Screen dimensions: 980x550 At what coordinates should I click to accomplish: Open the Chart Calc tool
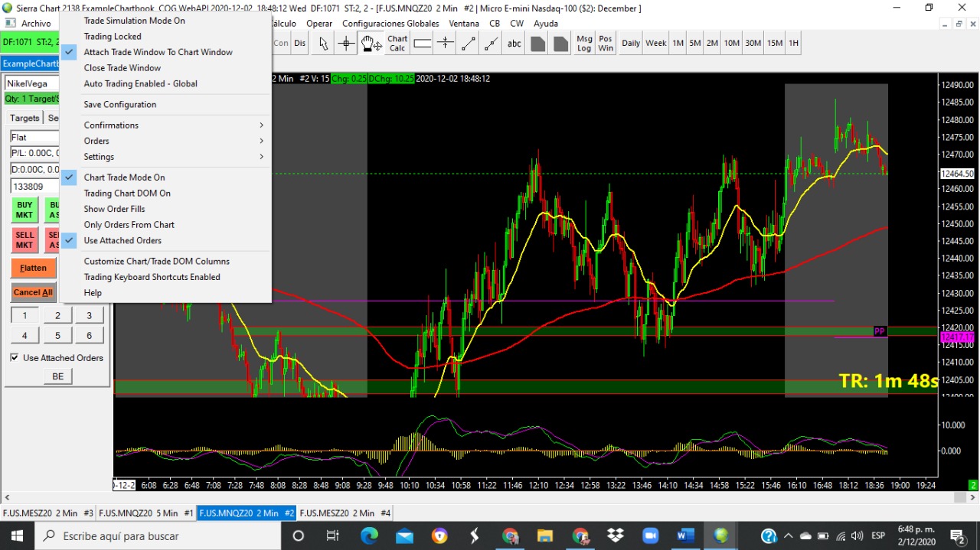[397, 44]
